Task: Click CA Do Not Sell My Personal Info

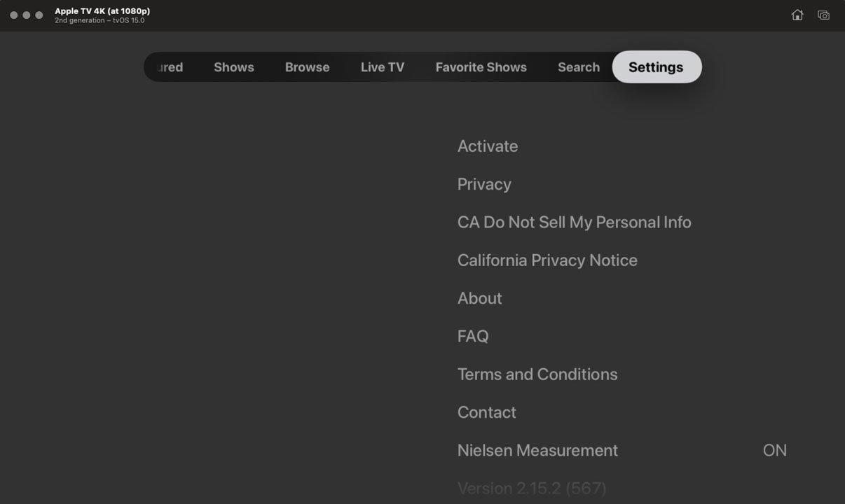Action: (x=574, y=222)
